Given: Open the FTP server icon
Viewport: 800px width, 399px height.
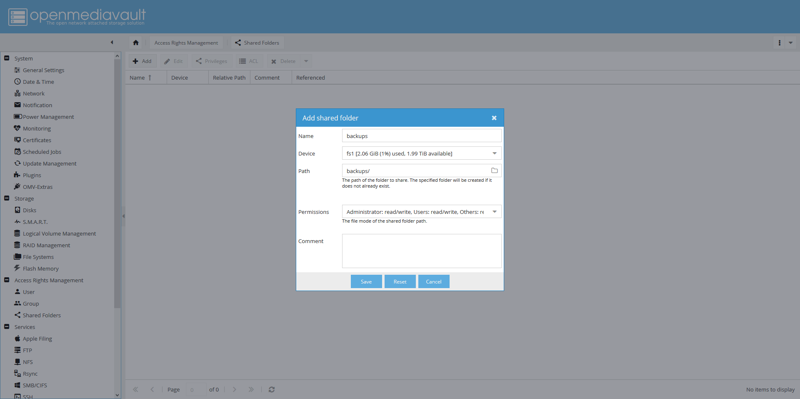Looking at the screenshot, I should point(17,350).
